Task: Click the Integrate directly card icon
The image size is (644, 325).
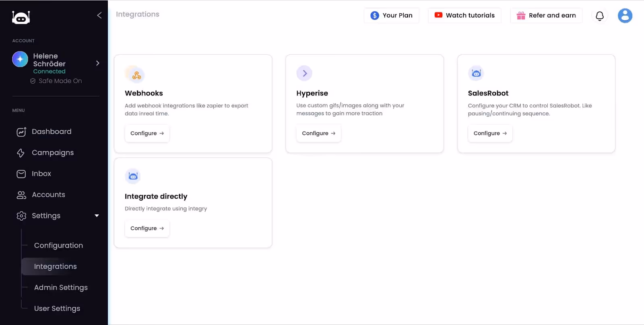Action: [133, 176]
